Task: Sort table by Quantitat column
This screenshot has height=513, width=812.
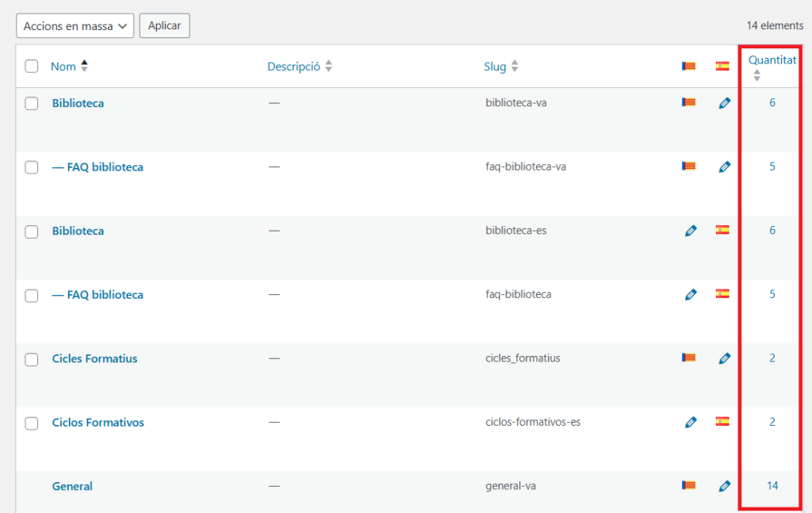Action: click(772, 59)
